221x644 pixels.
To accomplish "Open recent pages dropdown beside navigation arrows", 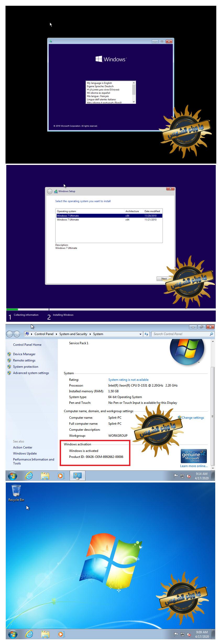I will tap(22, 334).
